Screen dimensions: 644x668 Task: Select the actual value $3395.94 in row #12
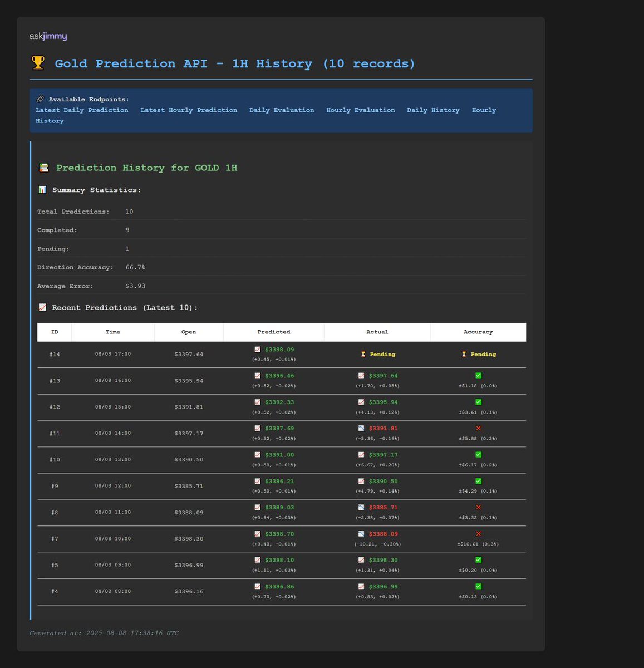click(384, 402)
